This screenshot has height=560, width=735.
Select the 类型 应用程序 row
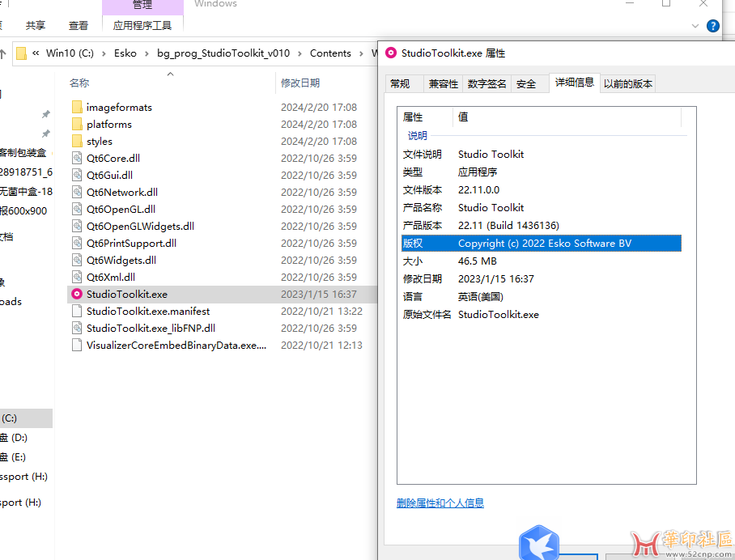click(x=542, y=172)
